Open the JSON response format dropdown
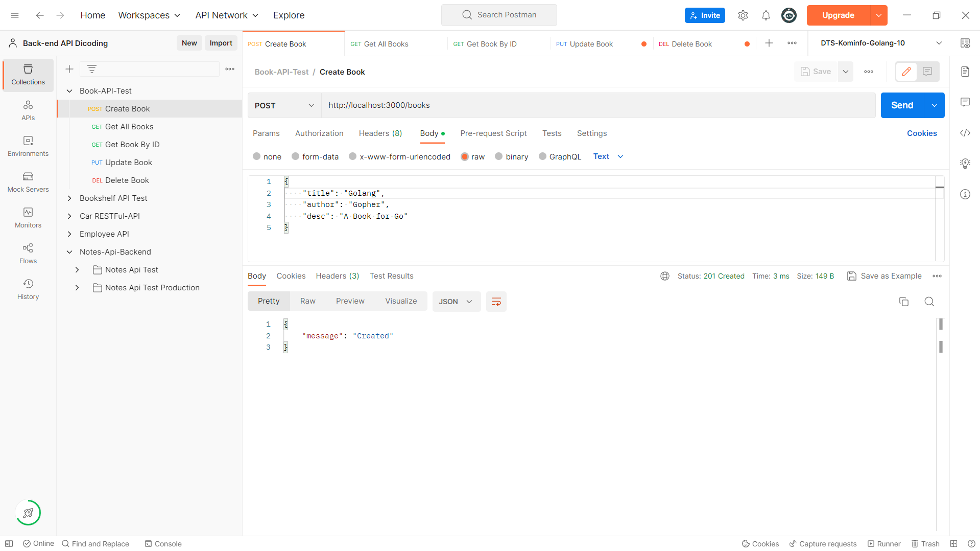 click(x=456, y=301)
